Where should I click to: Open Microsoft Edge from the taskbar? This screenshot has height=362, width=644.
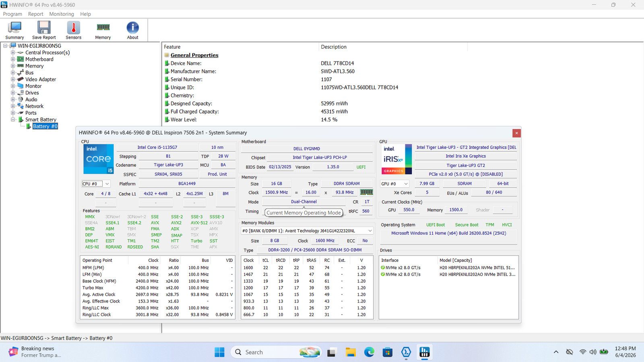tap(369, 352)
